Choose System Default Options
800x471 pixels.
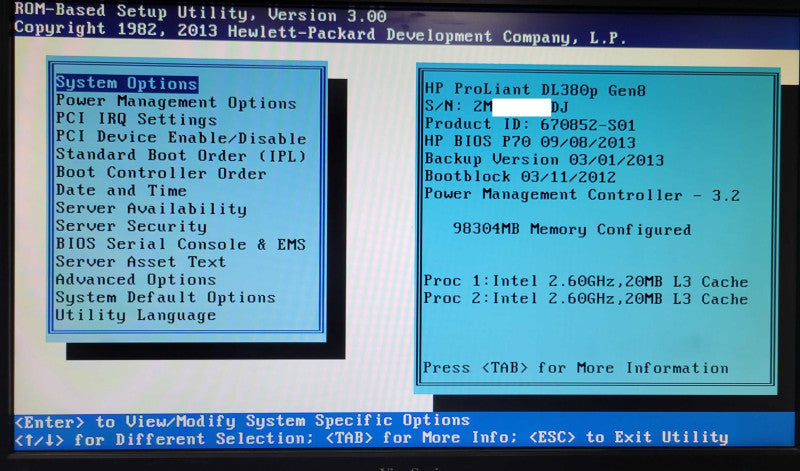tap(165, 298)
